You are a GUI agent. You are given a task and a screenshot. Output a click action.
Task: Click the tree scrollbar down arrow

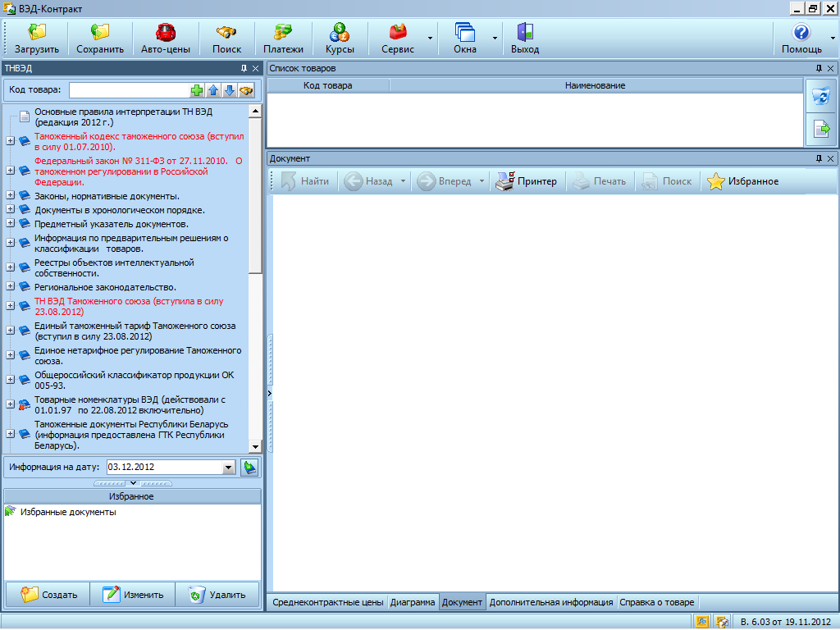click(255, 446)
